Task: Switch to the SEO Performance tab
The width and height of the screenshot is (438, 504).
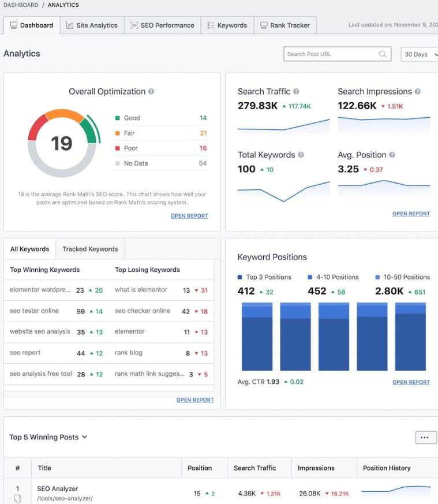Action: tap(162, 25)
